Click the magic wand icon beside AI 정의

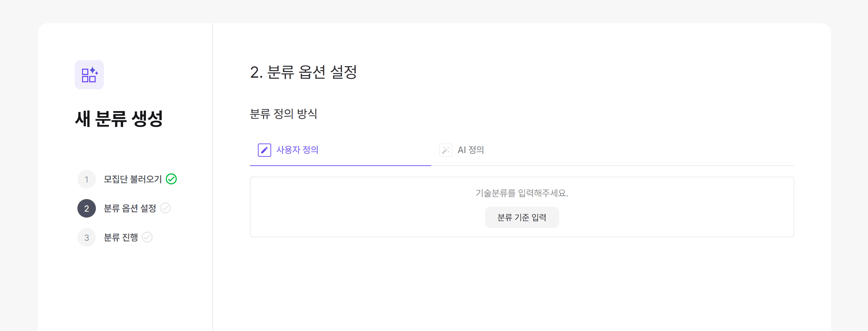point(445,150)
